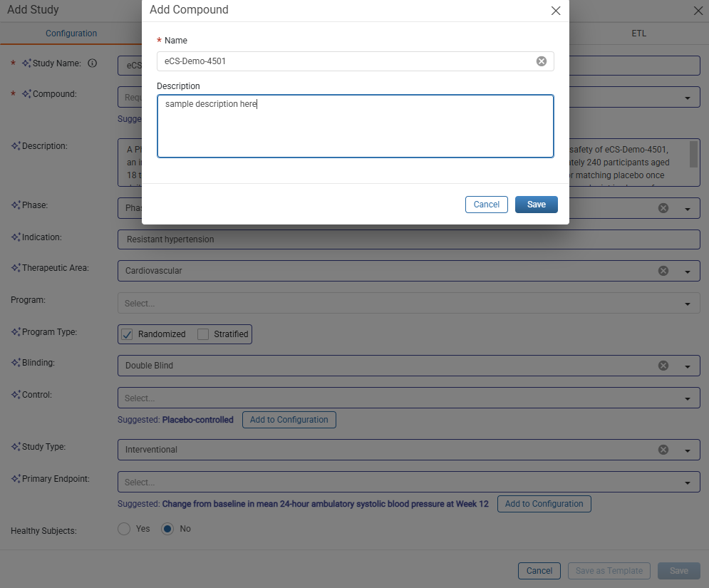
Task: Click the AI sparkle icon beside Program Type
Action: tap(16, 332)
